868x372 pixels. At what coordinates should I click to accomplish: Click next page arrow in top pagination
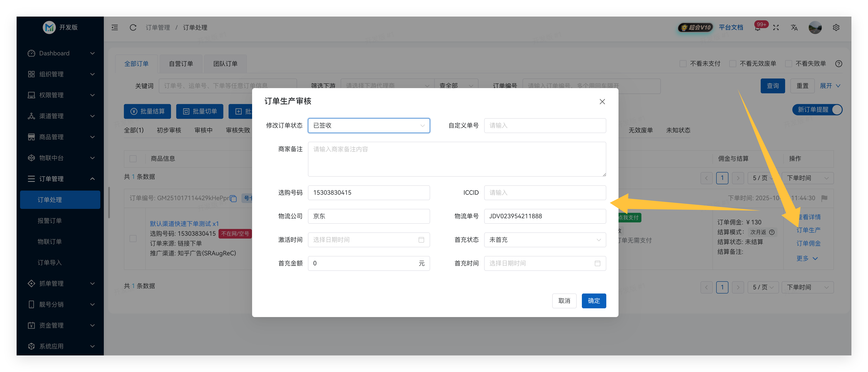pos(738,178)
